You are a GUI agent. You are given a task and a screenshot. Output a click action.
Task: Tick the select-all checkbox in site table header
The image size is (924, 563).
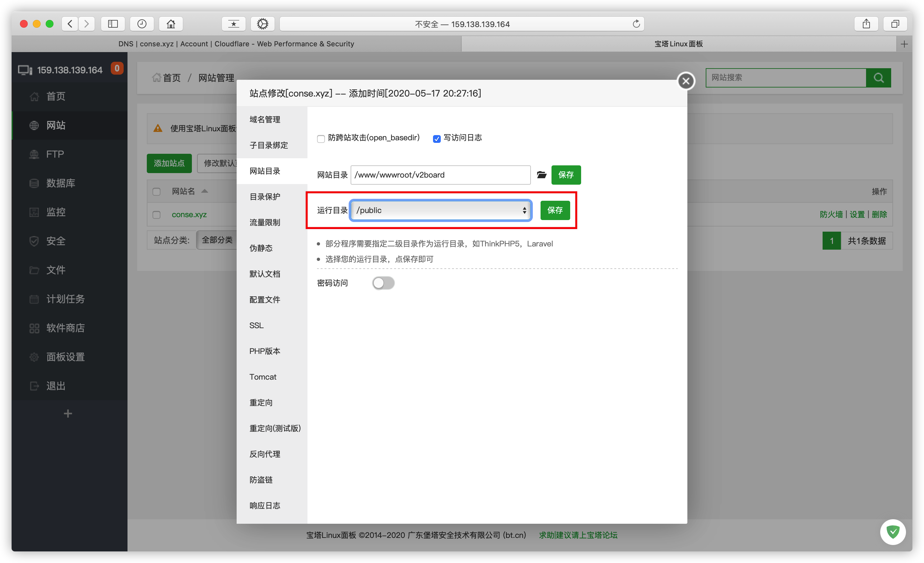157,191
